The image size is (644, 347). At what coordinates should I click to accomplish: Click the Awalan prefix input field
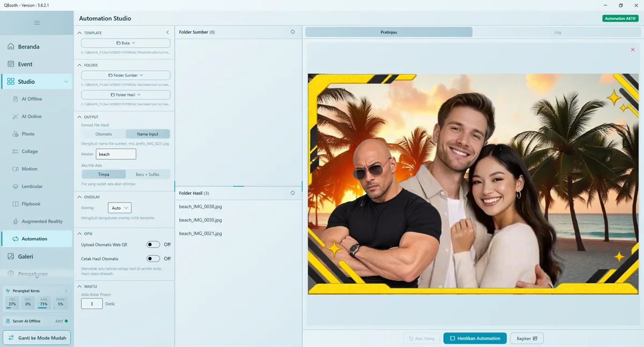coord(116,154)
